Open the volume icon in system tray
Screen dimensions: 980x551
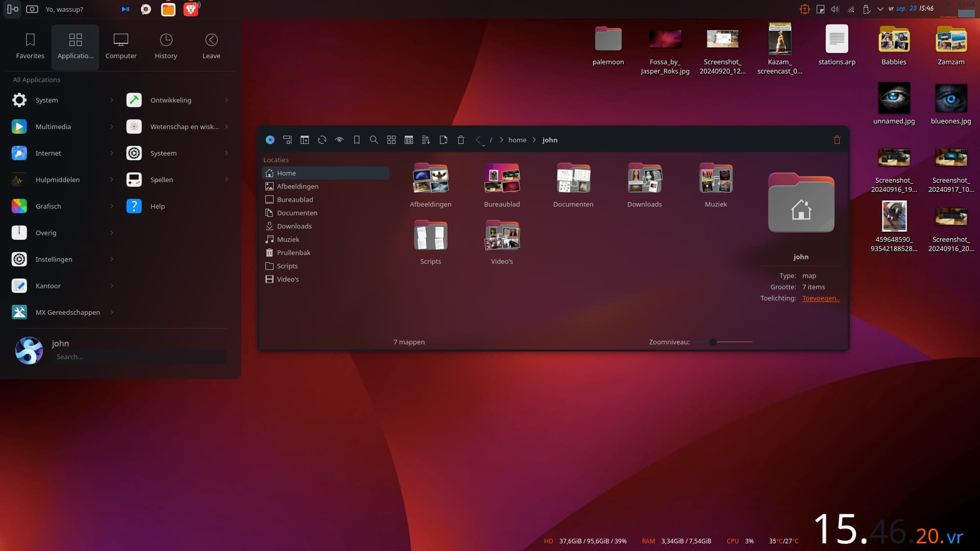tap(835, 9)
